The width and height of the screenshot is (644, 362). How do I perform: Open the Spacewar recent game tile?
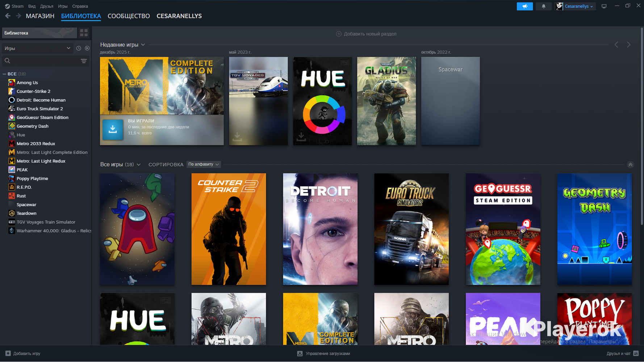coord(451,101)
